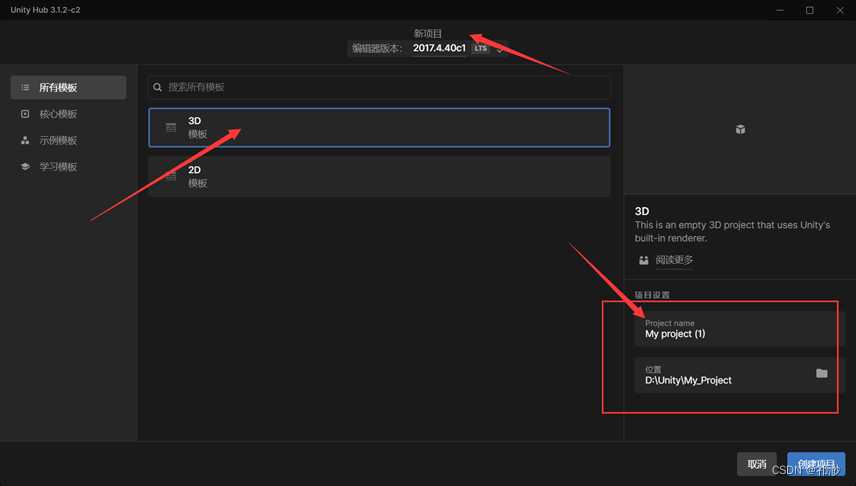Select the 所有模板 category
This screenshot has width=856, height=486.
[x=68, y=87]
